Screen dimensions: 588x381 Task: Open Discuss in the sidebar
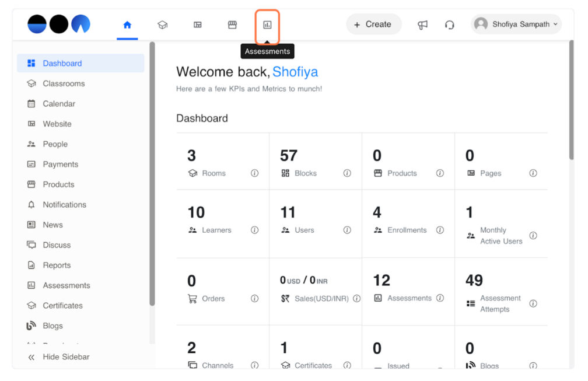tap(80, 245)
